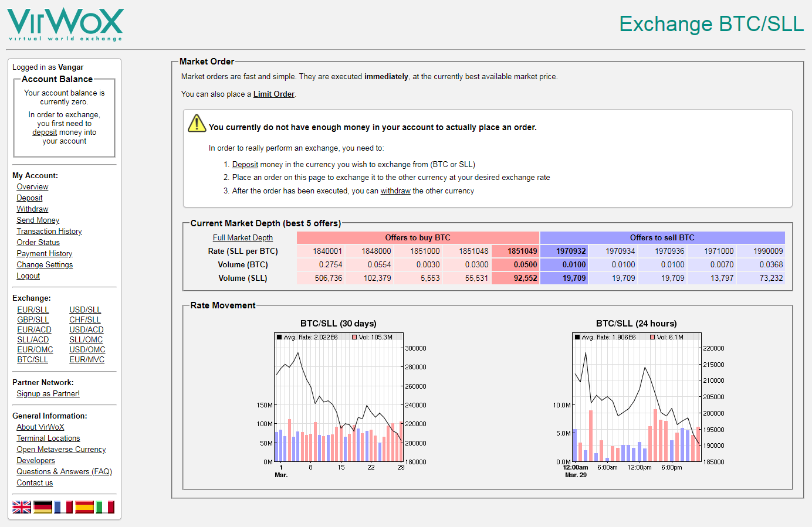Open Change Settings in My Account
The width and height of the screenshot is (812, 527).
tap(45, 264)
